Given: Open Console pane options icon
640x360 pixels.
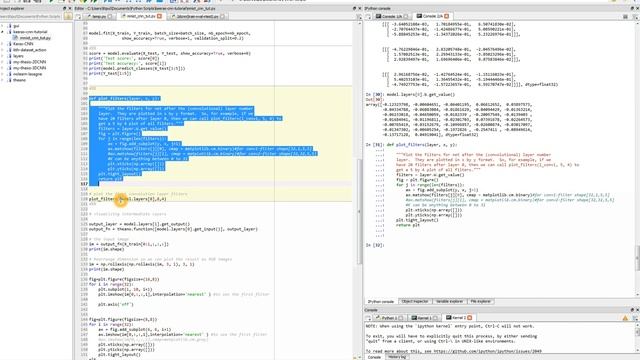Looking at the screenshot, I should 636,318.
